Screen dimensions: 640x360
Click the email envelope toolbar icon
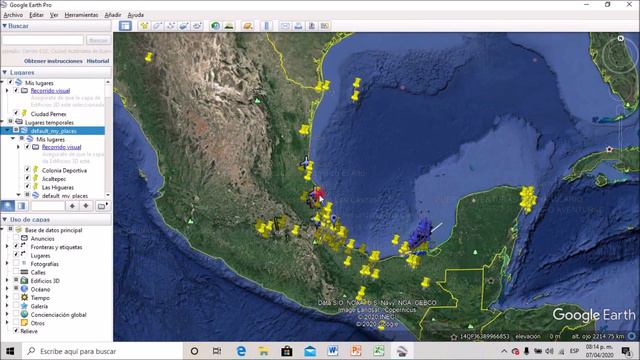coord(285,26)
